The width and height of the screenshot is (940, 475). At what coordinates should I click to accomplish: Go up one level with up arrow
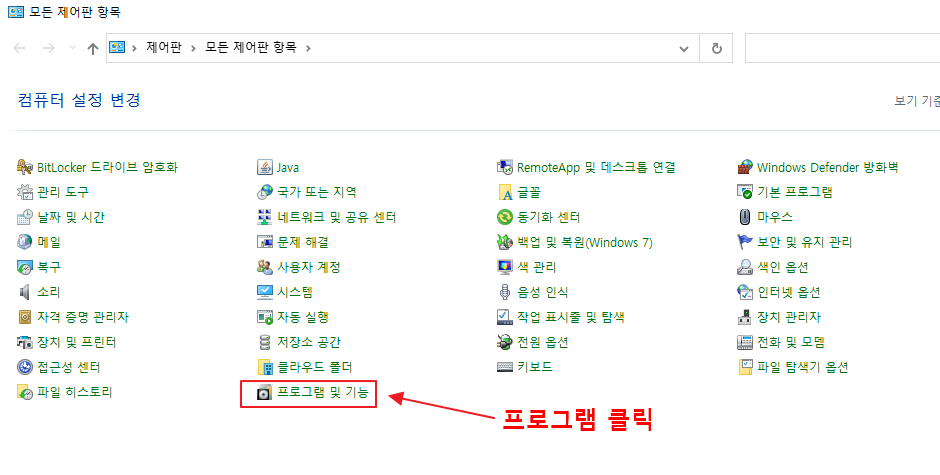tap(92, 49)
